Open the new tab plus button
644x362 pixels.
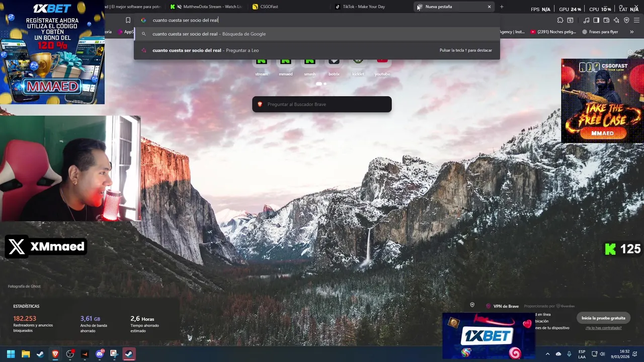502,7
